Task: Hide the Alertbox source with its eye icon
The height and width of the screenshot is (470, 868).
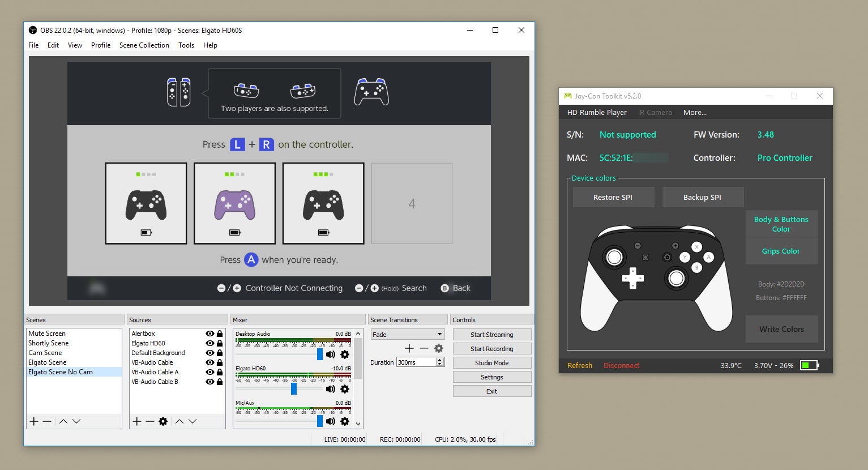Action: (x=210, y=334)
